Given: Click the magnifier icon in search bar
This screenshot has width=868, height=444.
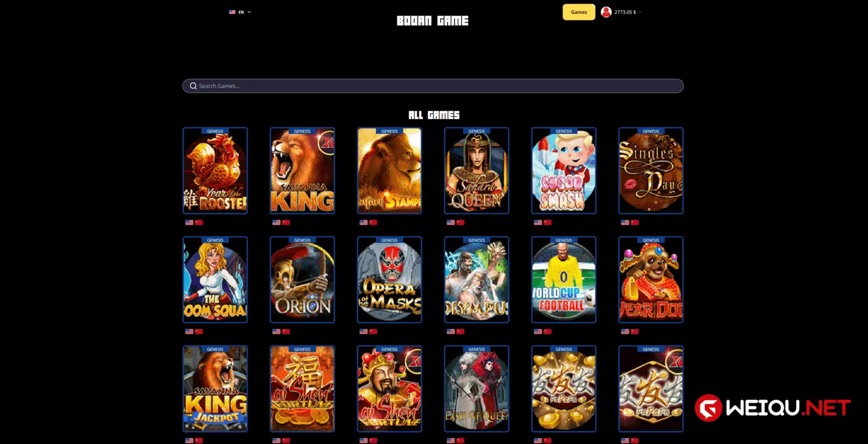Looking at the screenshot, I should pyautogui.click(x=193, y=86).
